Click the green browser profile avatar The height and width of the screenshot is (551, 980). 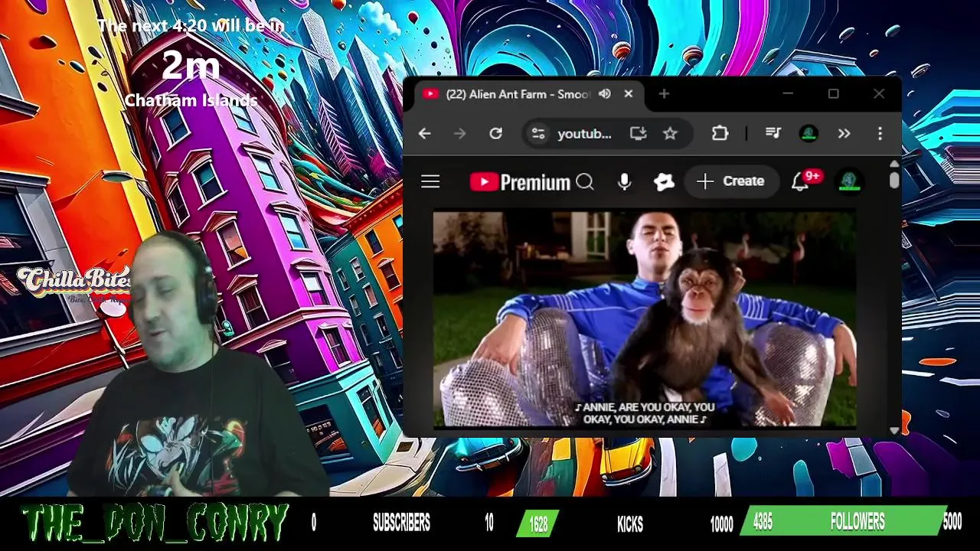tap(808, 134)
